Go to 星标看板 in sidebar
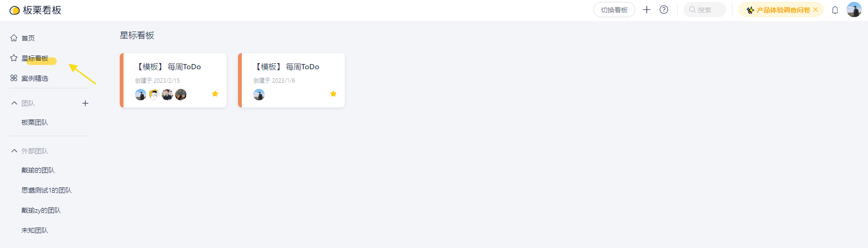 tap(35, 58)
